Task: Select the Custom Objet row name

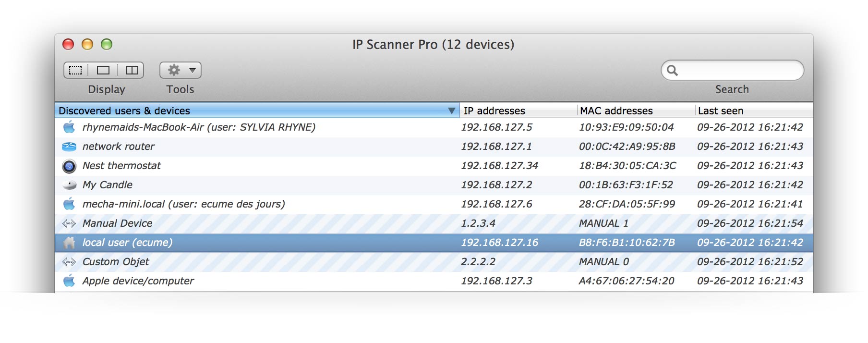Action: click(116, 262)
